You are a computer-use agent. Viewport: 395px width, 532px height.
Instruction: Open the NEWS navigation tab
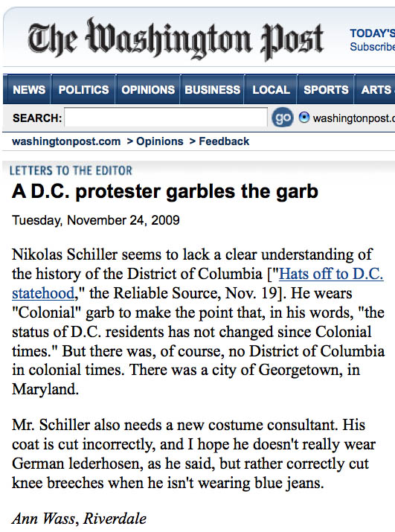coord(28,89)
